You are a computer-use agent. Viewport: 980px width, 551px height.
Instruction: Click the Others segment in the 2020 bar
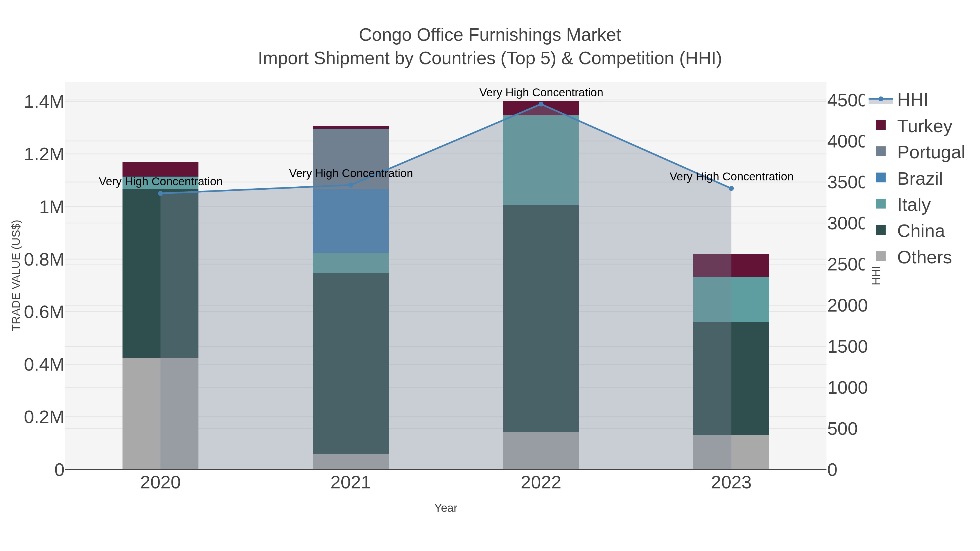coord(161,413)
